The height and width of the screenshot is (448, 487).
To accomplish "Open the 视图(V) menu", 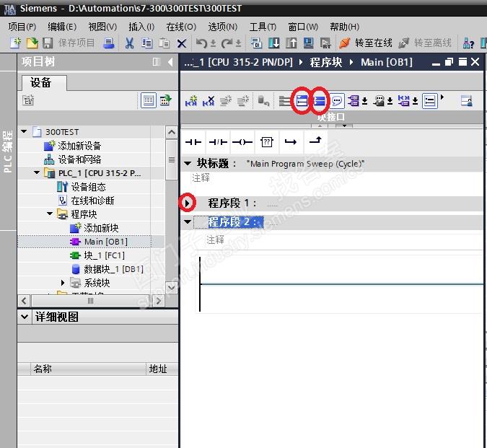I will 102,27.
